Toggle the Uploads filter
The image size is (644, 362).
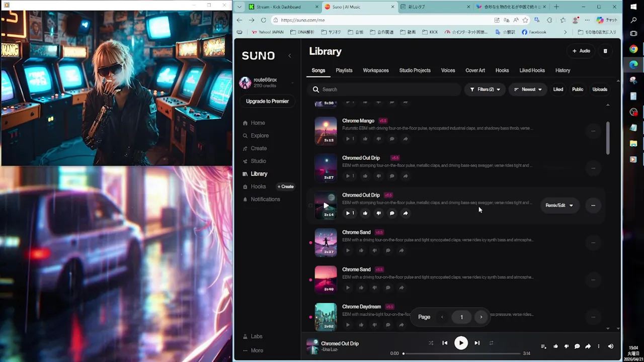pos(600,89)
